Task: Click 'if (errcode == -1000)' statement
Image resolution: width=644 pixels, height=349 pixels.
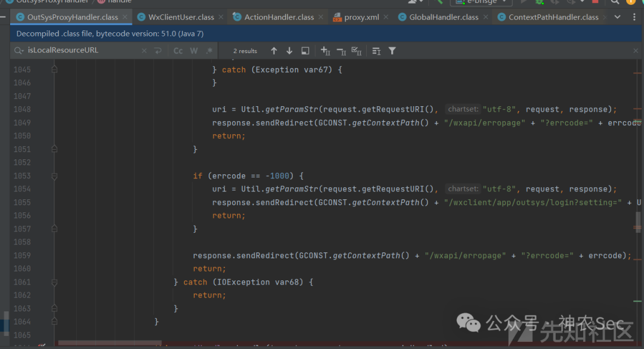Action: (243, 176)
